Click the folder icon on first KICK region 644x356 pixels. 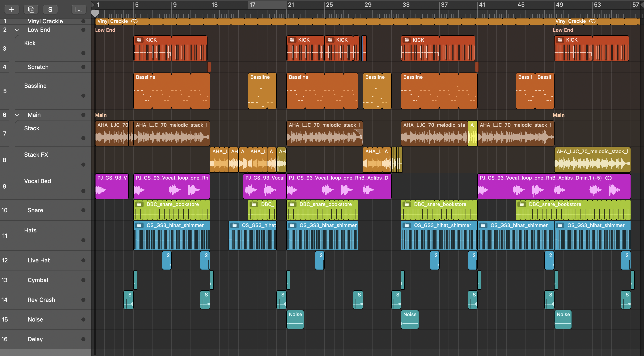click(139, 40)
